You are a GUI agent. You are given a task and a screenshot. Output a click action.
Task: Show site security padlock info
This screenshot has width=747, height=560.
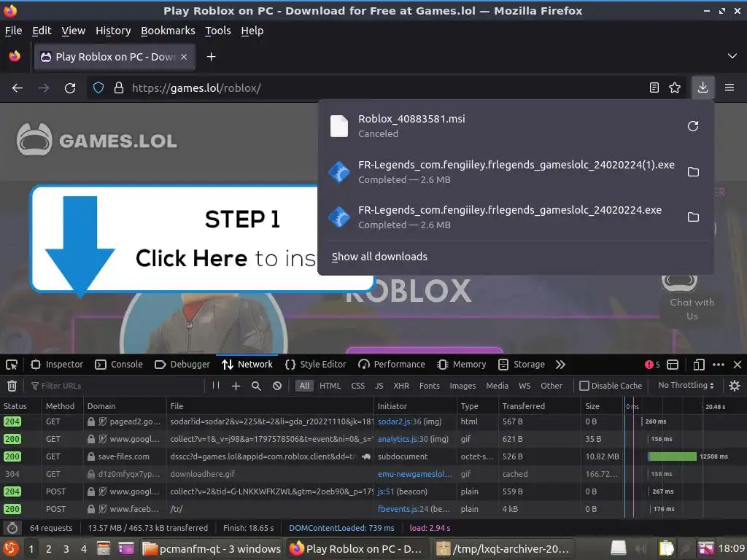pyautogui.click(x=119, y=88)
